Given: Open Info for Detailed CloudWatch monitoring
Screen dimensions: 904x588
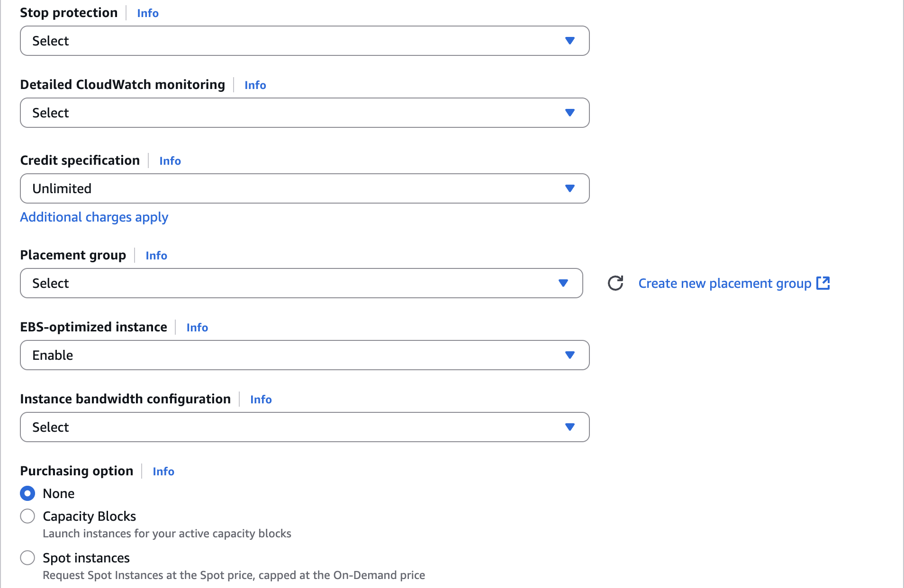Looking at the screenshot, I should 255,85.
